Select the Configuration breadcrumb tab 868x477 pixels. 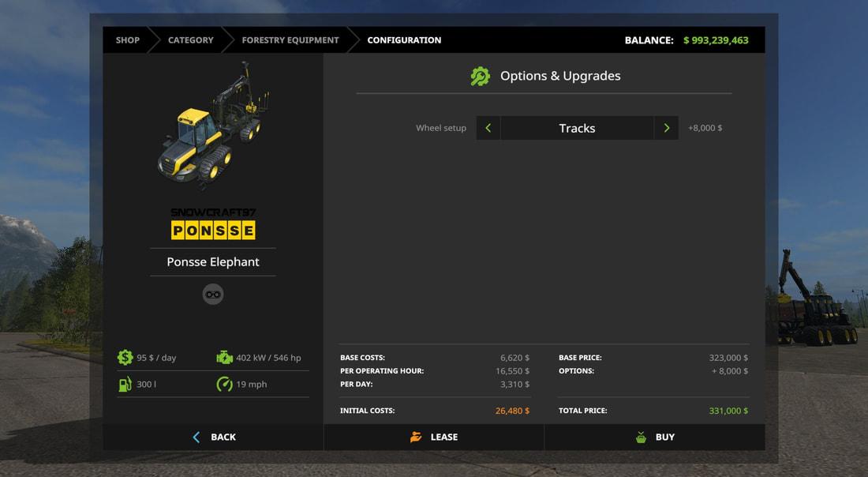[x=404, y=40]
